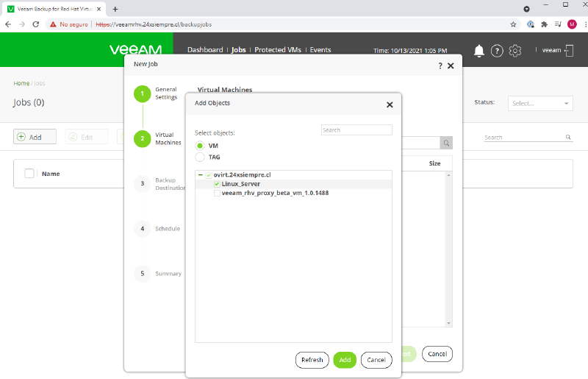Open the help question mark icon in header

point(497,50)
